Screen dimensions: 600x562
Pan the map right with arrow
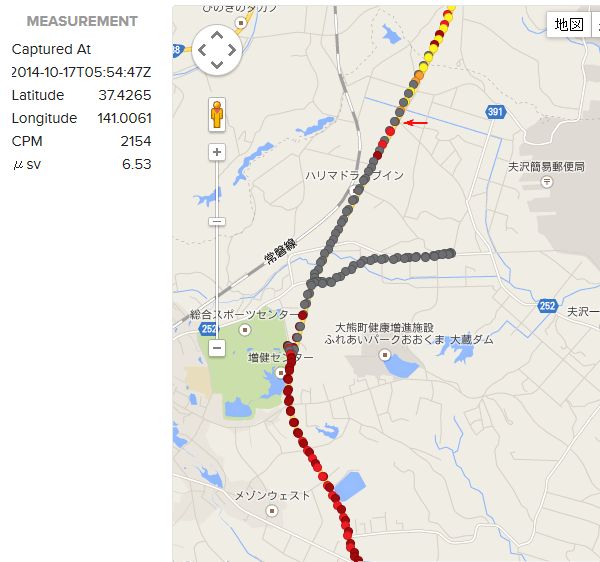pos(232,50)
